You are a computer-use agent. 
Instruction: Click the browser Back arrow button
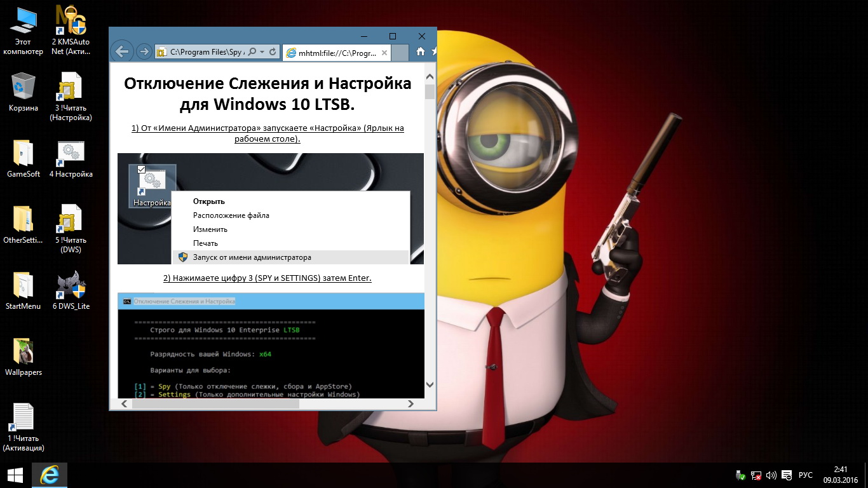[x=122, y=51]
